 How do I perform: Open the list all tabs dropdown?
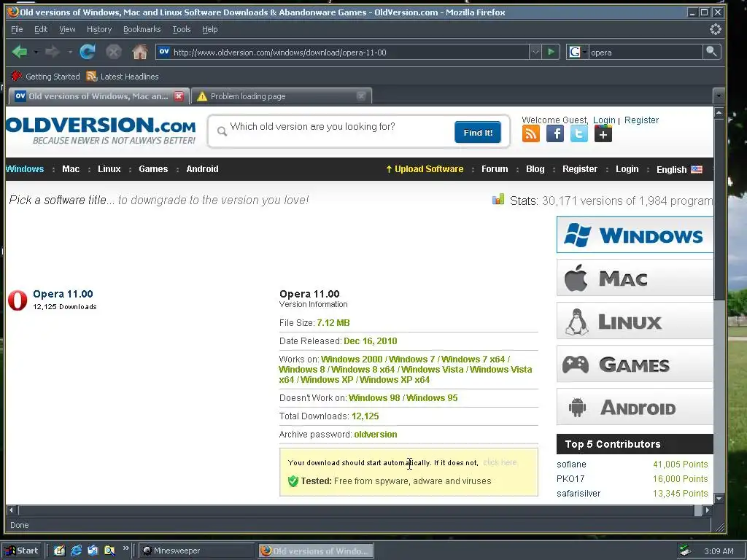click(x=719, y=96)
